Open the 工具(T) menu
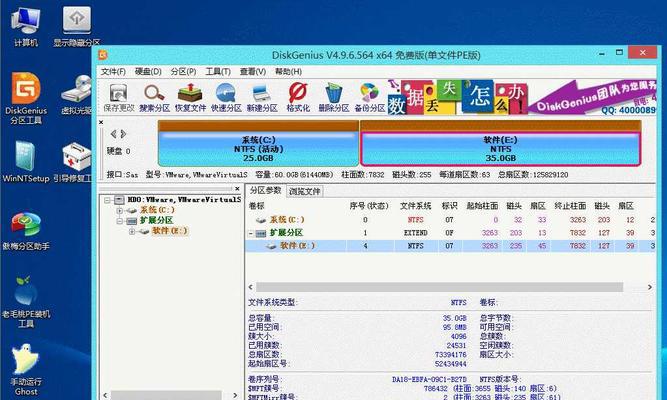 (218, 71)
